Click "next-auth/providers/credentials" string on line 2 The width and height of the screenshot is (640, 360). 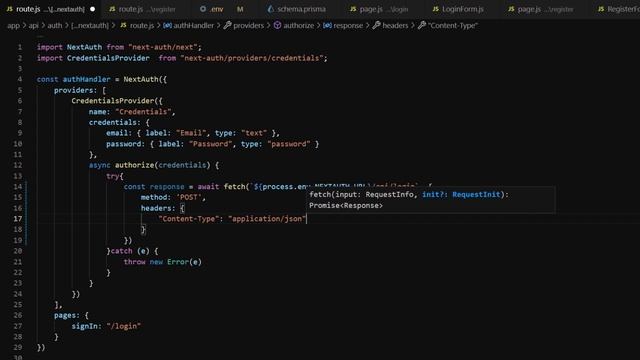point(251,58)
